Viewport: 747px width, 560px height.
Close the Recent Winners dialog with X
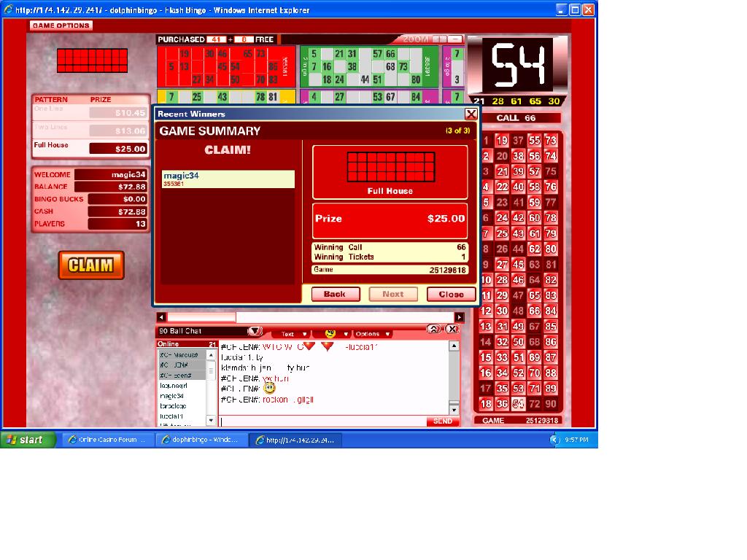click(x=471, y=114)
